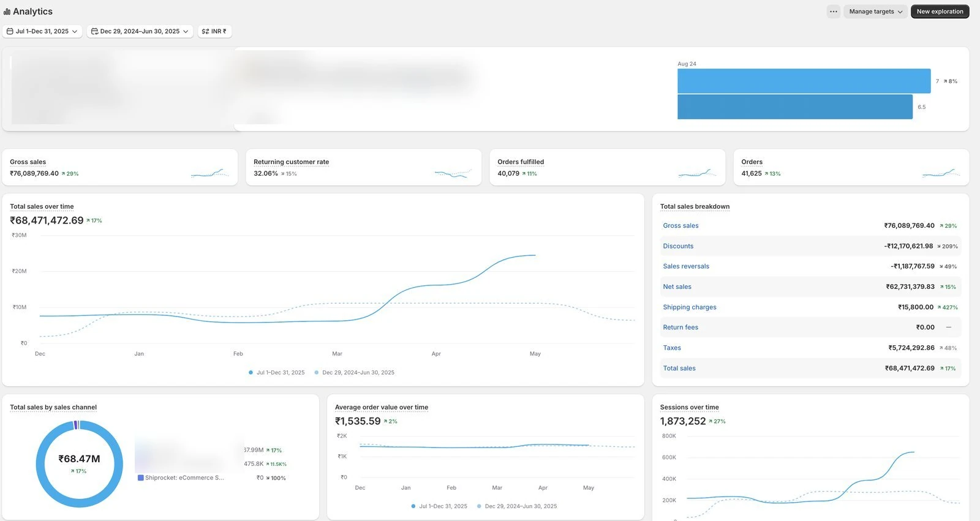Toggle the Dec 29, 2024–Jun 30, 2025 legend in the order value chart
Viewport: 980px width, 521px height.
(x=517, y=506)
